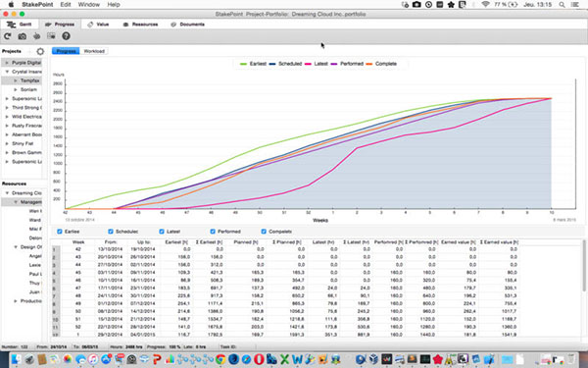Uncheck the Scheduled series checkbox
588x368 pixels.
[x=110, y=232]
